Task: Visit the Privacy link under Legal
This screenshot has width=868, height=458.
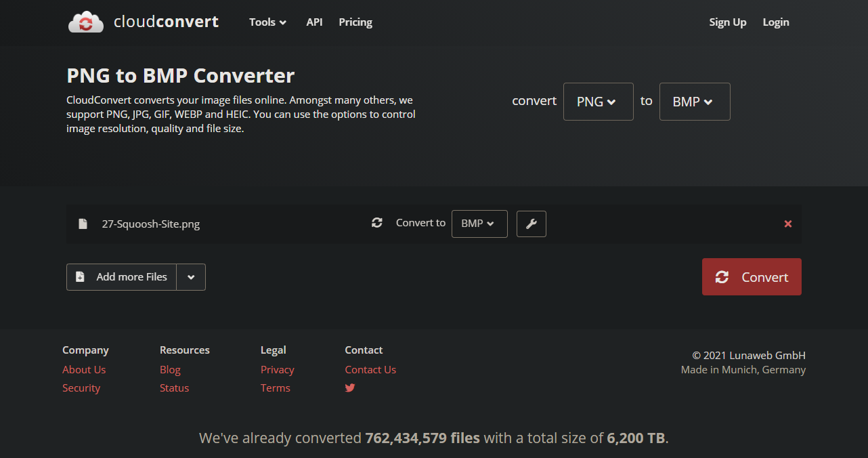Action: [x=277, y=370]
